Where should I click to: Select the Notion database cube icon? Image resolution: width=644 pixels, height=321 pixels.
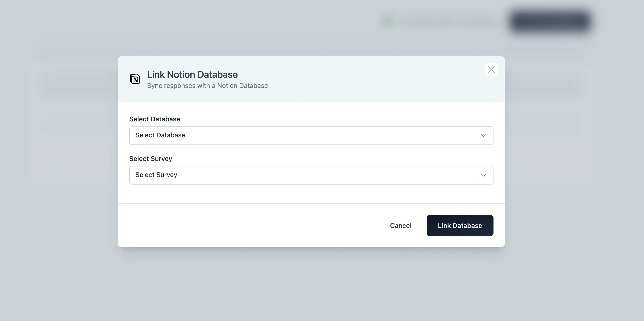tap(135, 79)
